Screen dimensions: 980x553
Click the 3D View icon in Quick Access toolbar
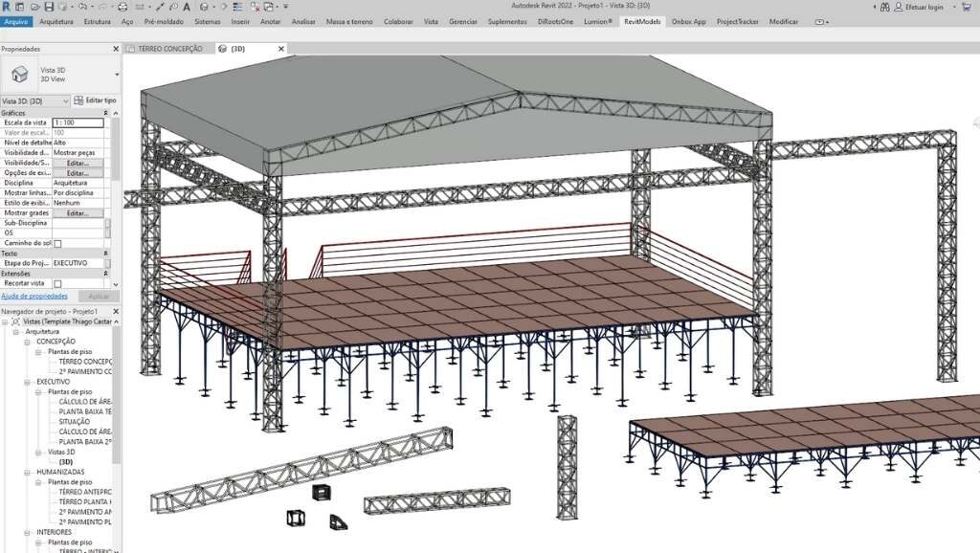pyautogui.click(x=203, y=7)
